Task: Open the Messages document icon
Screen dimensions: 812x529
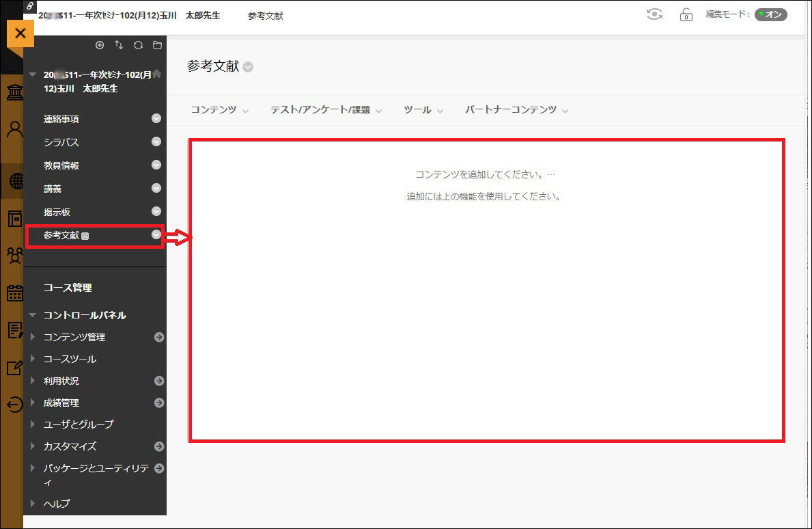Action: (14, 330)
